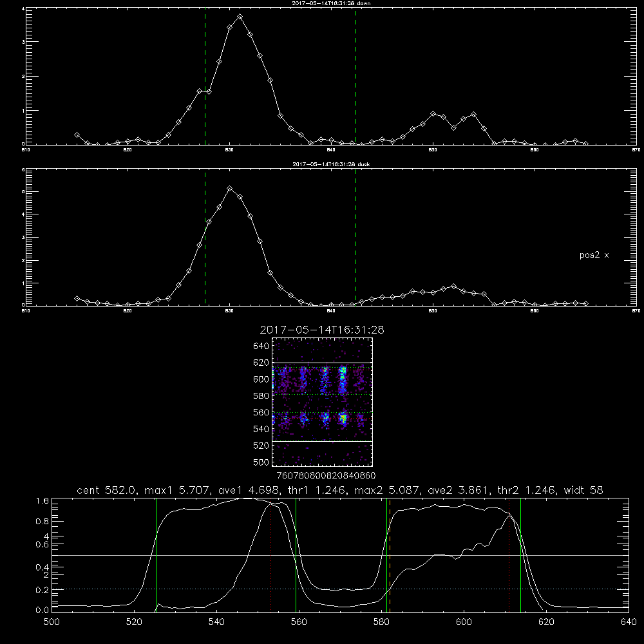The height and width of the screenshot is (644, 644).
Task: Click the orange dashed line in bottom plot
Action: coord(390,555)
